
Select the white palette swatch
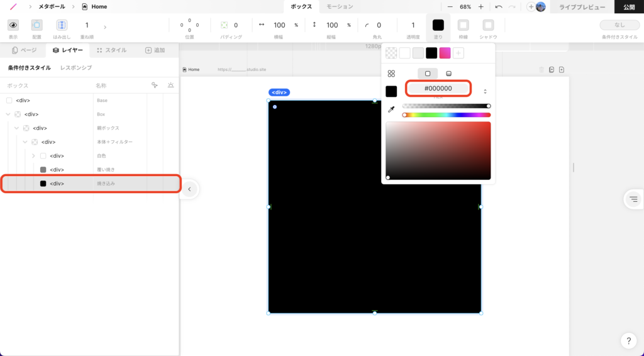[404, 53]
